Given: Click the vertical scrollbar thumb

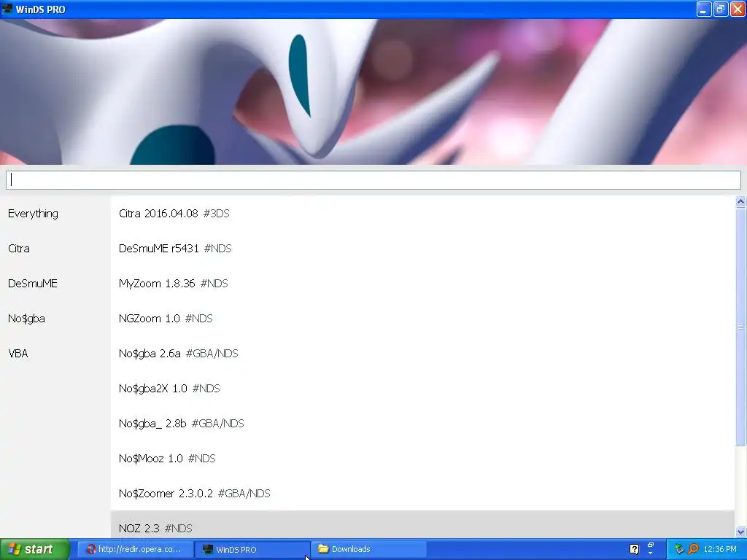Looking at the screenshot, I should click(x=740, y=326).
